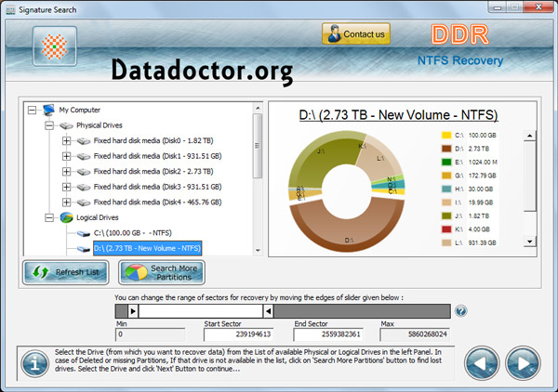The image size is (558, 392).
Task: Click legend entry L:\ 931.39 GB
Action: tap(469, 243)
